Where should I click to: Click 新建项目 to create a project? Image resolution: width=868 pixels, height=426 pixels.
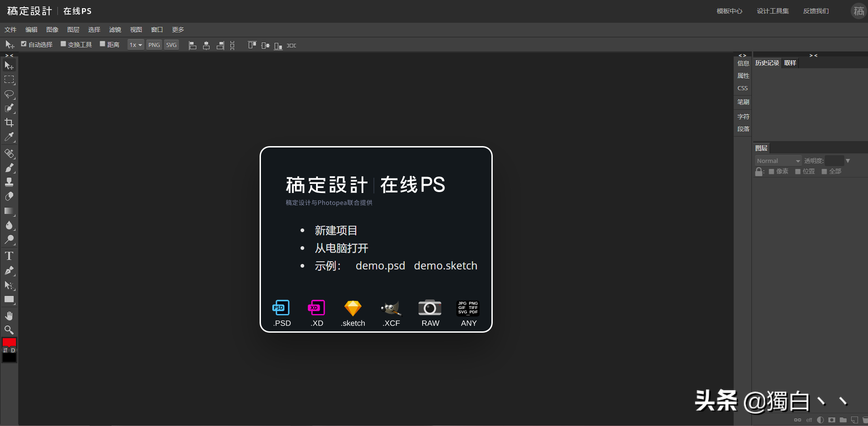(x=336, y=231)
